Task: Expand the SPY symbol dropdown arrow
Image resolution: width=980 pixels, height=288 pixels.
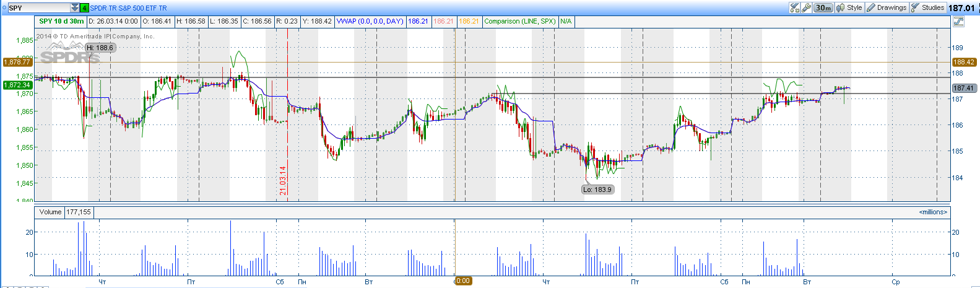Action: (x=75, y=7)
